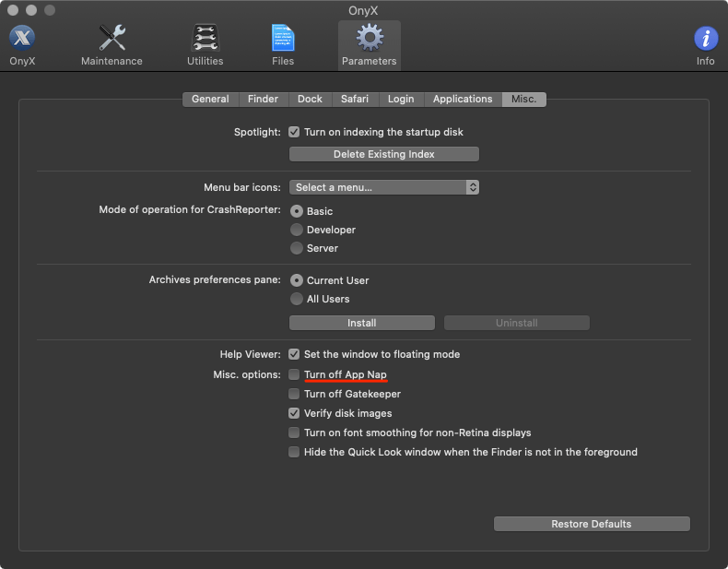Click the 'Spotlight:' label

pos(257,132)
